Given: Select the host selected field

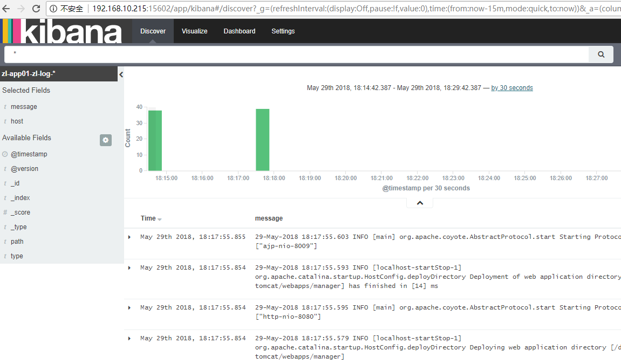Looking at the screenshot, I should [x=17, y=121].
